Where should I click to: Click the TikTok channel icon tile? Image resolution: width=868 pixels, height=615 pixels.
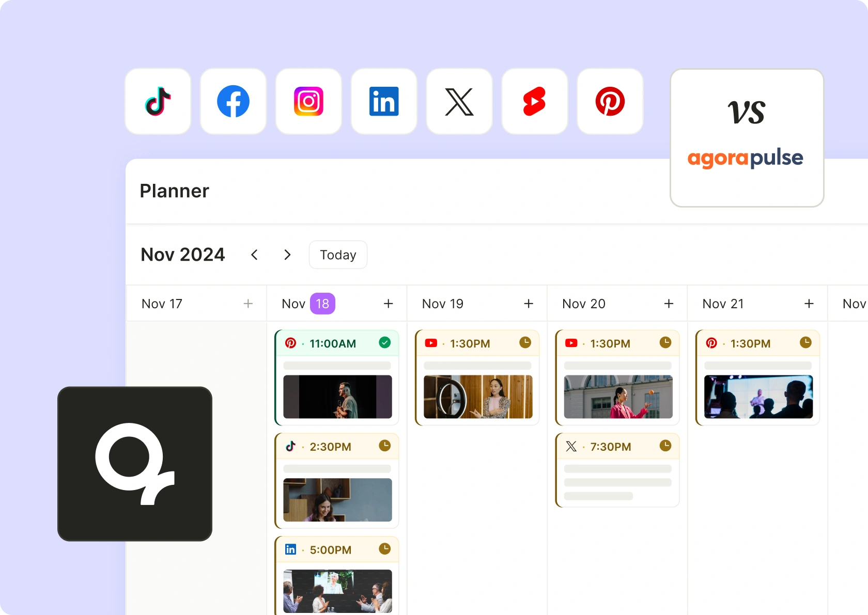158,102
